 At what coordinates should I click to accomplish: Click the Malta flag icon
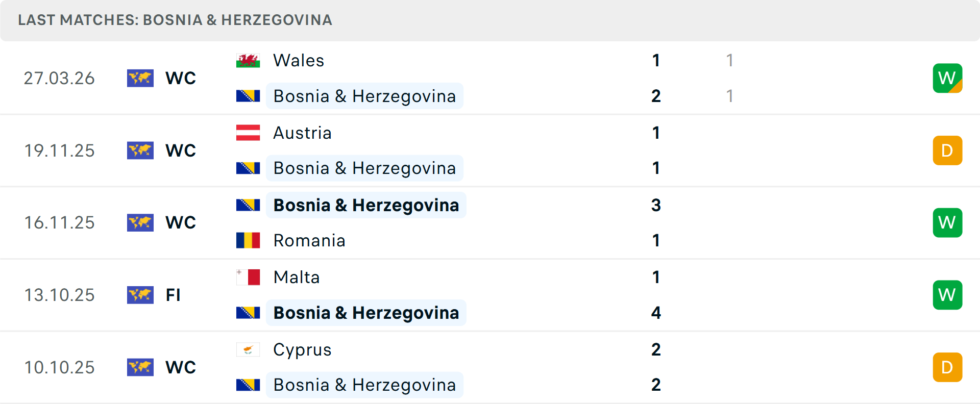tap(248, 277)
